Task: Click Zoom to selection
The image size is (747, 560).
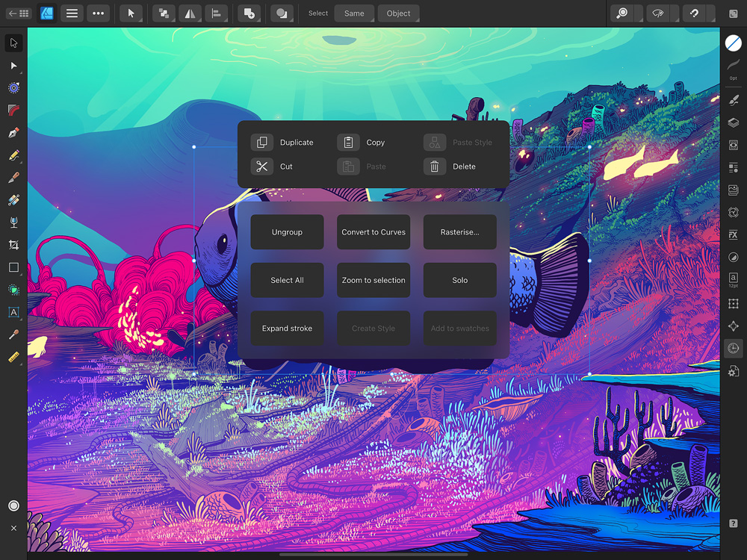Action: 373,280
